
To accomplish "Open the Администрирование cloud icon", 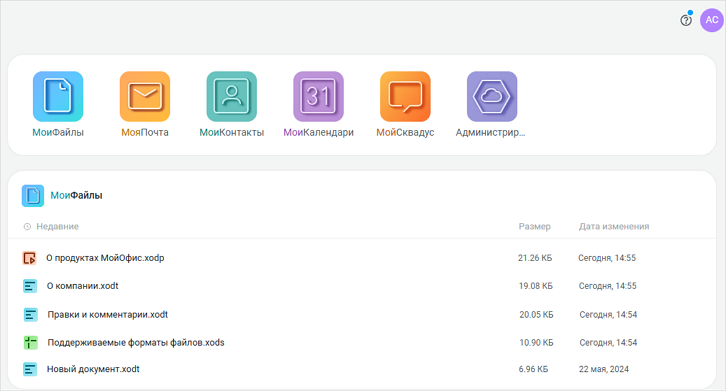I will click(492, 96).
